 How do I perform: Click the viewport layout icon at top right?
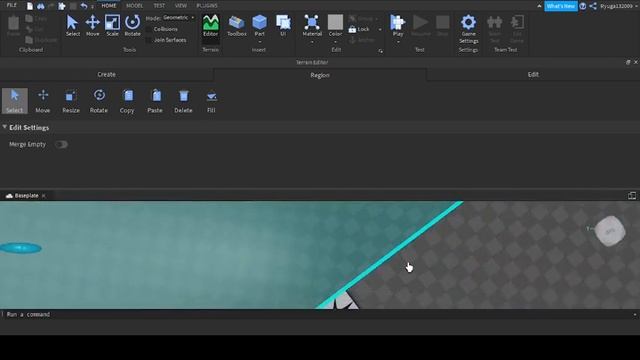click(632, 196)
